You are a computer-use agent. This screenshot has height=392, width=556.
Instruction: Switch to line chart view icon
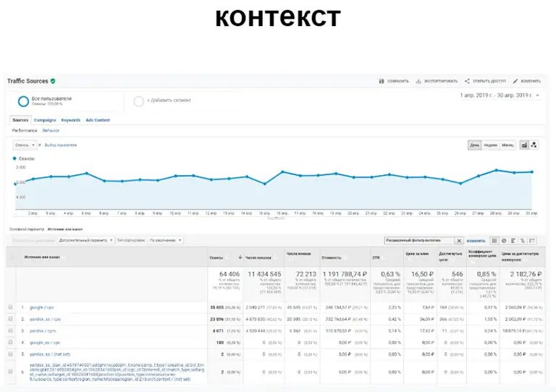coord(524,145)
